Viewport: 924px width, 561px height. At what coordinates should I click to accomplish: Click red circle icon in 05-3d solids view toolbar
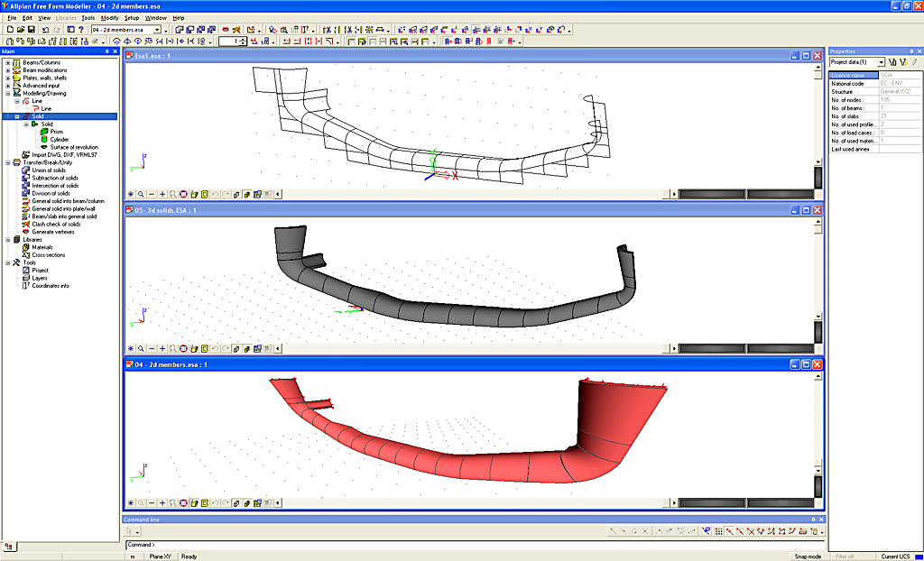[183, 348]
